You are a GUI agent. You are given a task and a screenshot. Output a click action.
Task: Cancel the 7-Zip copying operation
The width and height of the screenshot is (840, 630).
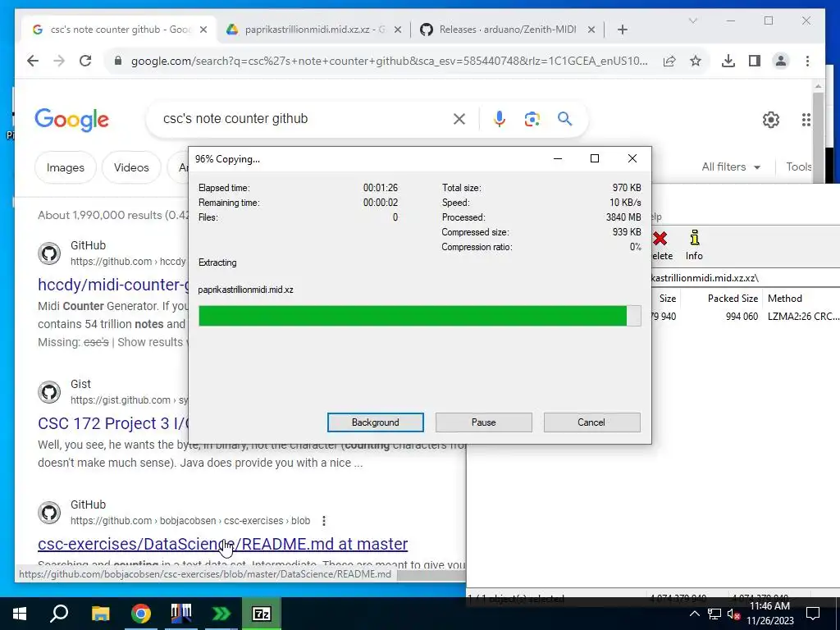pos(591,422)
